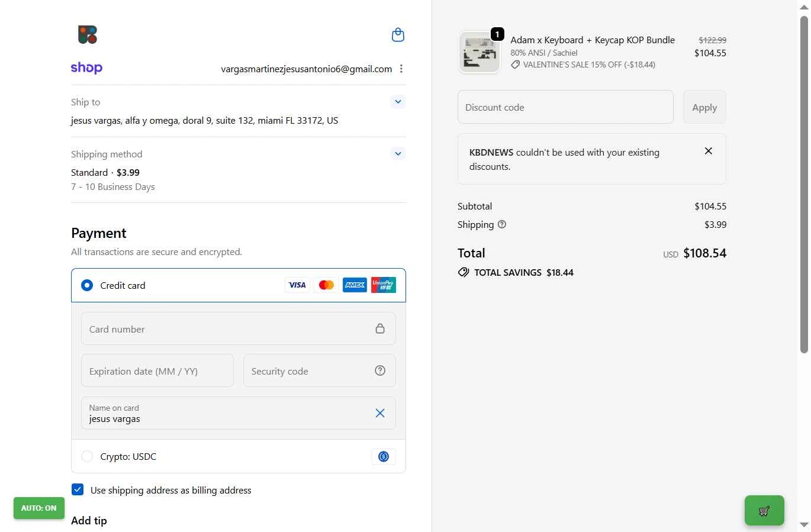Click the USDC coin icon
The height and width of the screenshot is (532, 811).
click(384, 456)
